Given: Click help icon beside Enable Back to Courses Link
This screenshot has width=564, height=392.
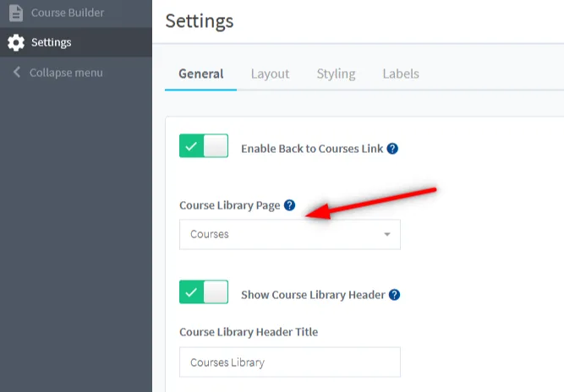Looking at the screenshot, I should [x=392, y=149].
